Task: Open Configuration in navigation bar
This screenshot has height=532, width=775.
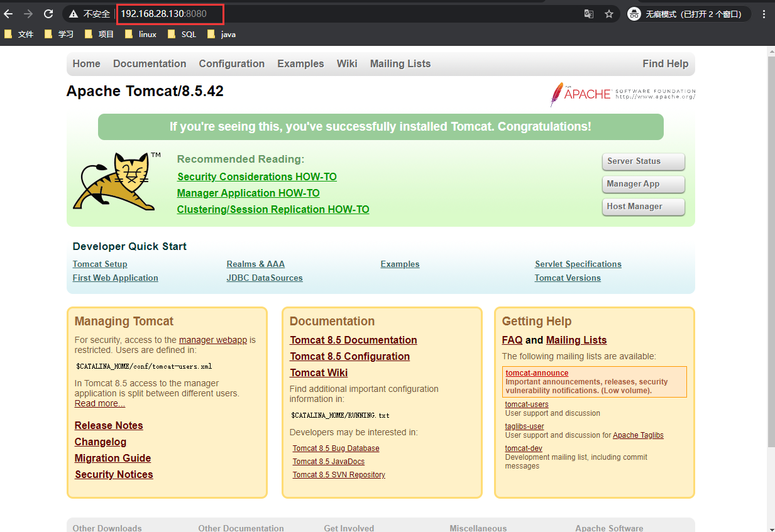Action: (x=232, y=64)
